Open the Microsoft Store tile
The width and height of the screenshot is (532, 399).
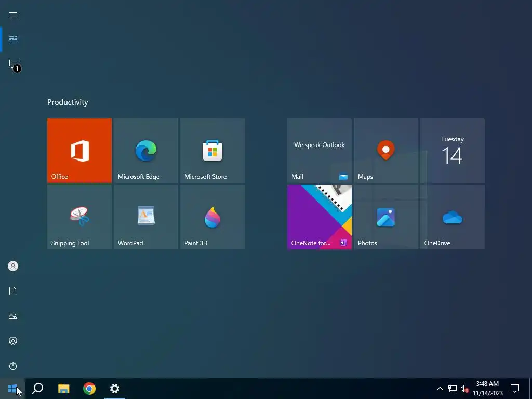click(x=212, y=151)
